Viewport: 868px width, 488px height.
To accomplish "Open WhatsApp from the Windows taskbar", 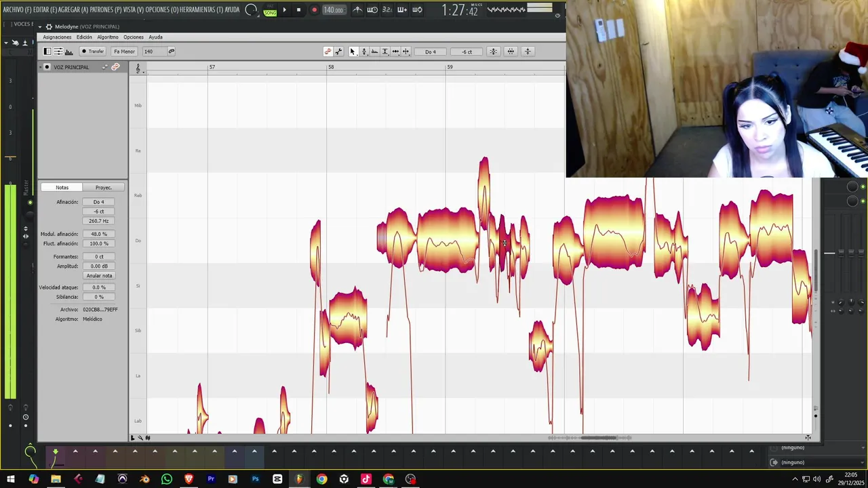I will tap(167, 479).
